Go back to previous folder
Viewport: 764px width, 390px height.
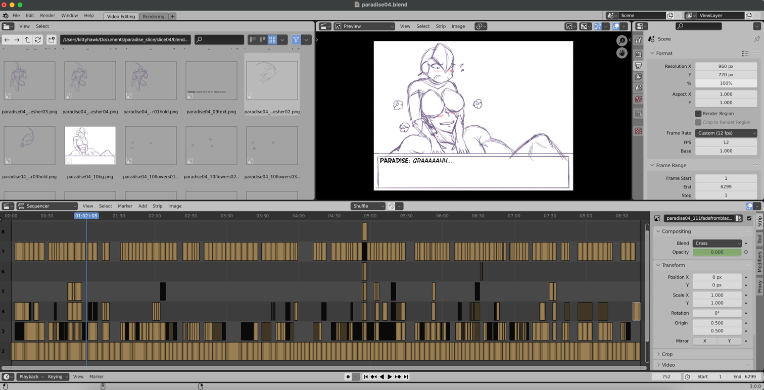pos(7,40)
